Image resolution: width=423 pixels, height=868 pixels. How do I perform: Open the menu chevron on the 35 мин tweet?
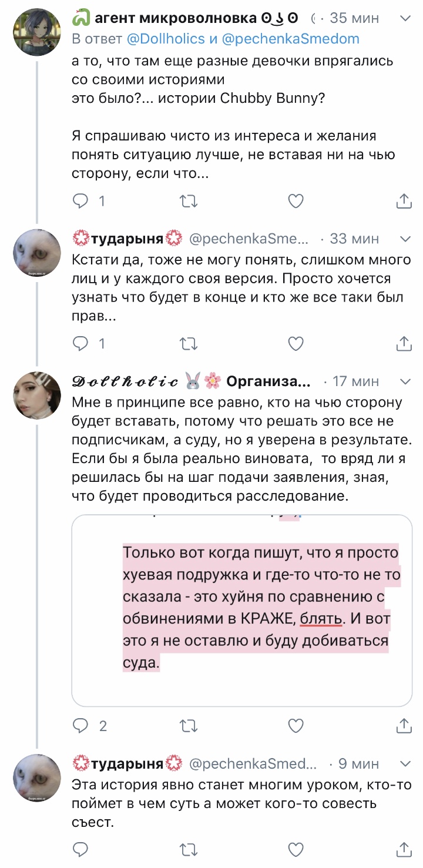click(405, 18)
